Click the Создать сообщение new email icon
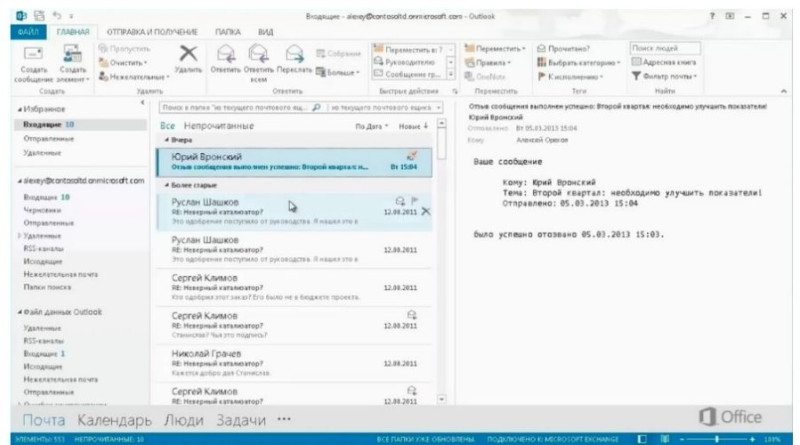 click(33, 54)
